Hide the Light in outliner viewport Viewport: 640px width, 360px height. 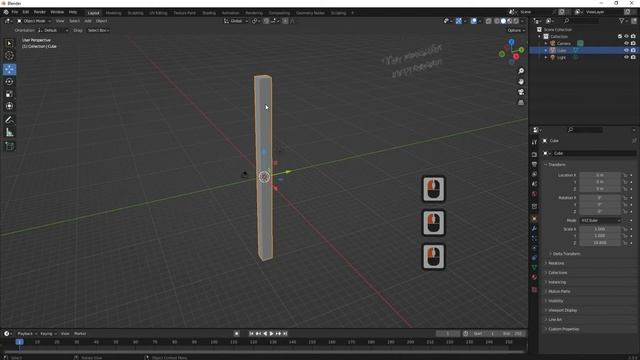[x=626, y=58]
